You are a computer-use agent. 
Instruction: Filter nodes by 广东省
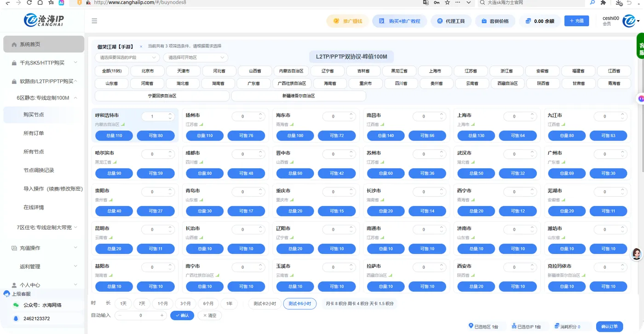click(x=254, y=84)
